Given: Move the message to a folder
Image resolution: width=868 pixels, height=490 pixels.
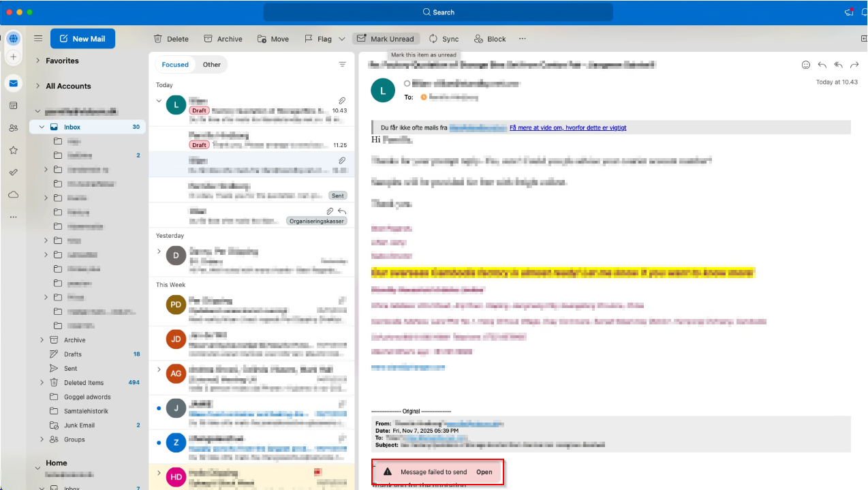Looking at the screenshot, I should pyautogui.click(x=273, y=39).
